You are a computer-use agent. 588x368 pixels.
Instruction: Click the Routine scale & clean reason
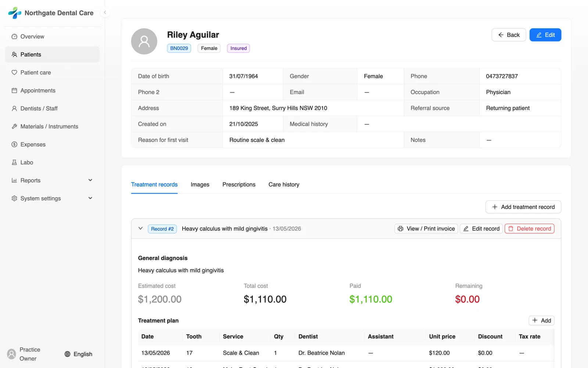pyautogui.click(x=257, y=140)
